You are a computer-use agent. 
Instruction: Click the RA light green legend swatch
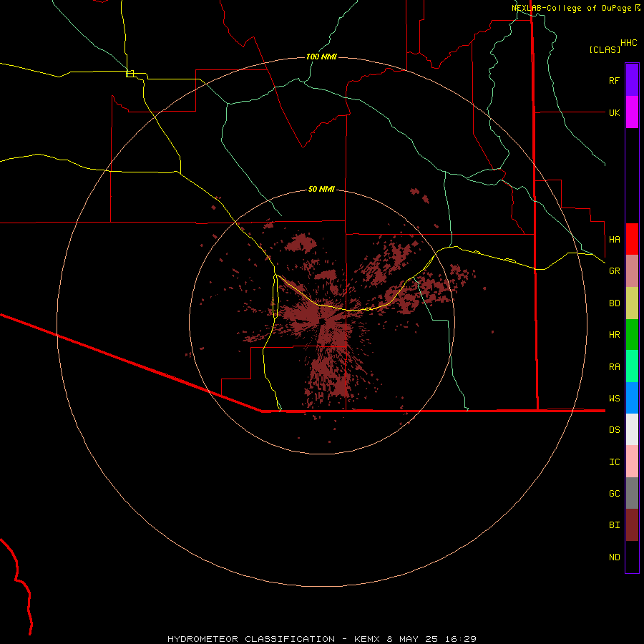coord(632,366)
